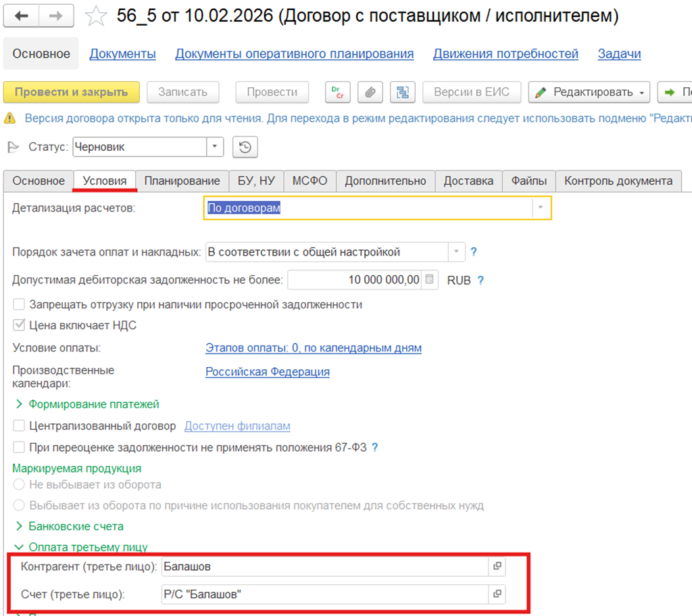Switch to the Контроль документа tab
Image resolution: width=692 pixels, height=616 pixels.
pos(618,181)
